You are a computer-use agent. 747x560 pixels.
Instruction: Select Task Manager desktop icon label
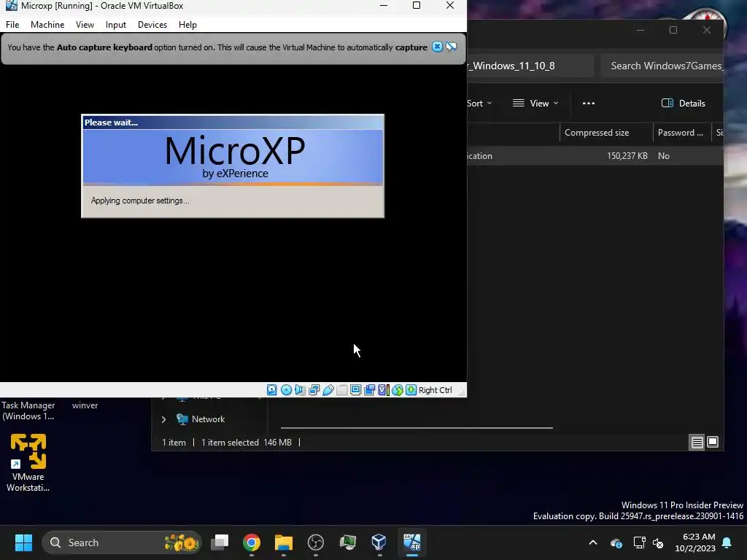coord(28,411)
